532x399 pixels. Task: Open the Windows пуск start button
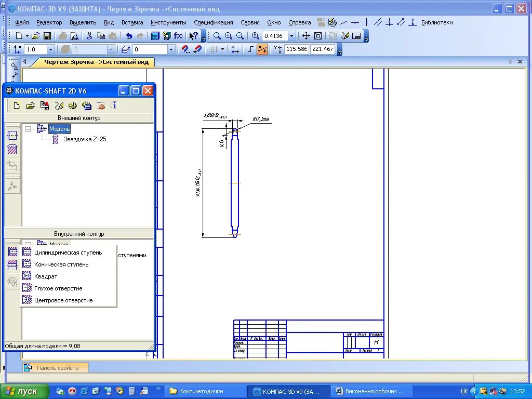(x=24, y=391)
